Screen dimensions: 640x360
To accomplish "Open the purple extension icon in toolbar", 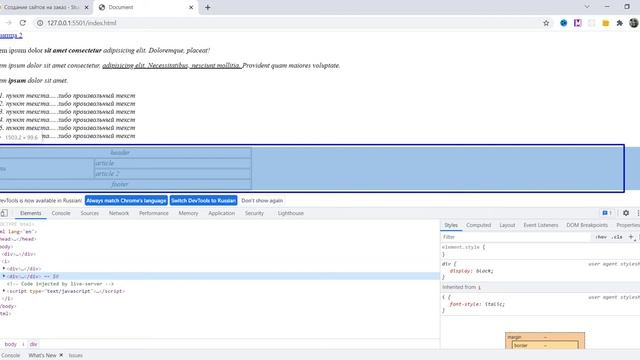I will click(x=578, y=23).
